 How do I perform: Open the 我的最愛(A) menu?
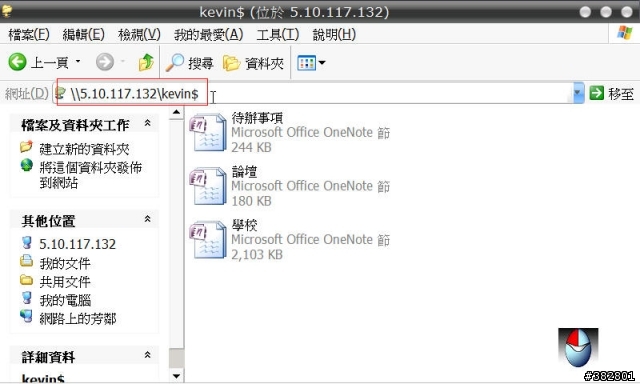[208, 34]
